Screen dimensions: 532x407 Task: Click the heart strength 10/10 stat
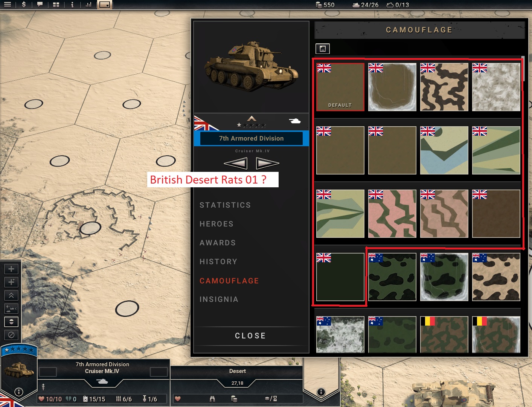tap(50, 399)
